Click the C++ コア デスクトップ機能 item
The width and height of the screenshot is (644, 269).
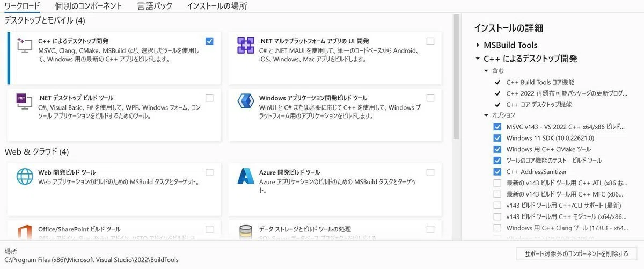[x=539, y=105]
